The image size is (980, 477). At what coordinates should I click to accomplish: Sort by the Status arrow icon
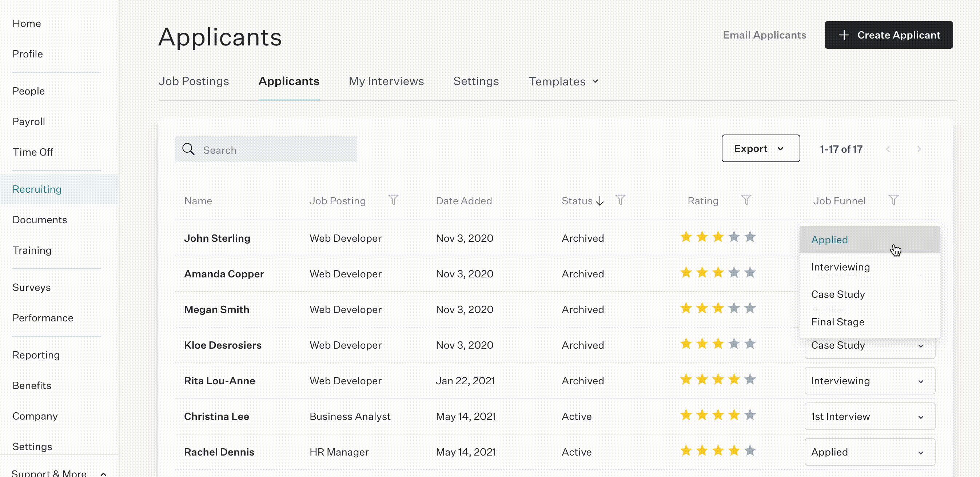[600, 201]
